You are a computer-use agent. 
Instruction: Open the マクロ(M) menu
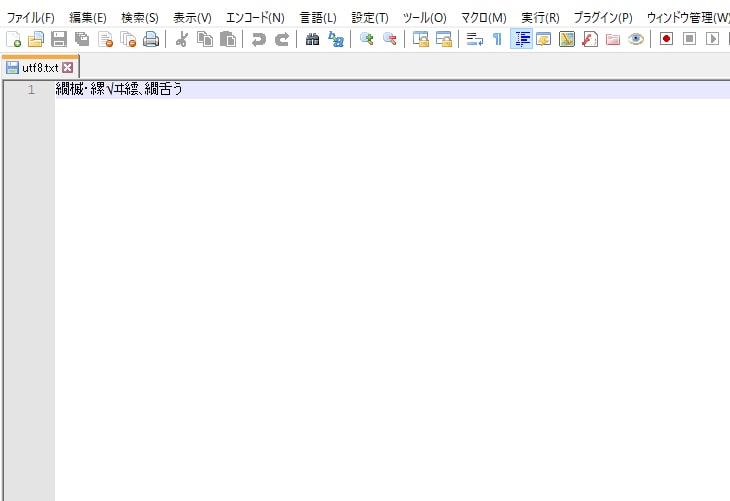[x=484, y=18]
